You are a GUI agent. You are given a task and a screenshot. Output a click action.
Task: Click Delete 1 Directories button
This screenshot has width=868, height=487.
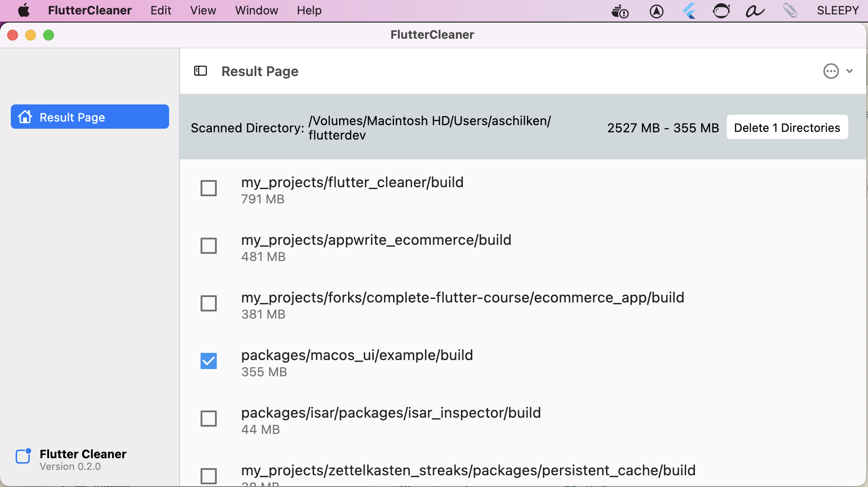[787, 128]
